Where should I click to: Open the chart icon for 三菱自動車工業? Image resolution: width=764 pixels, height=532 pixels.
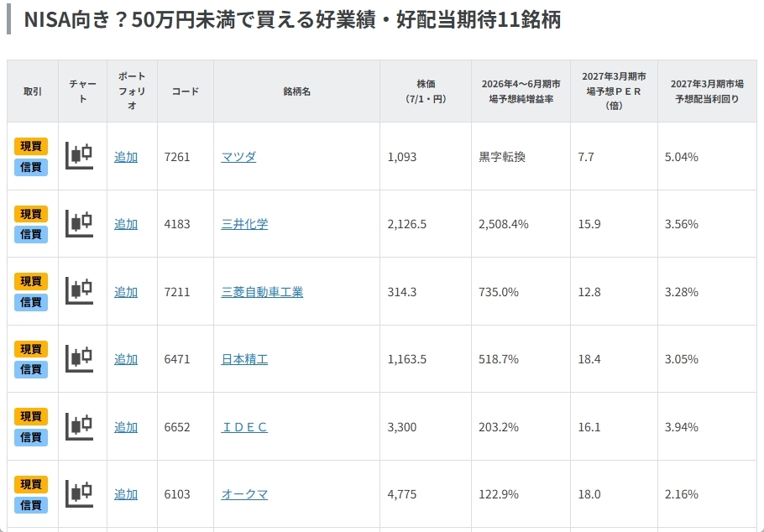coord(80,291)
